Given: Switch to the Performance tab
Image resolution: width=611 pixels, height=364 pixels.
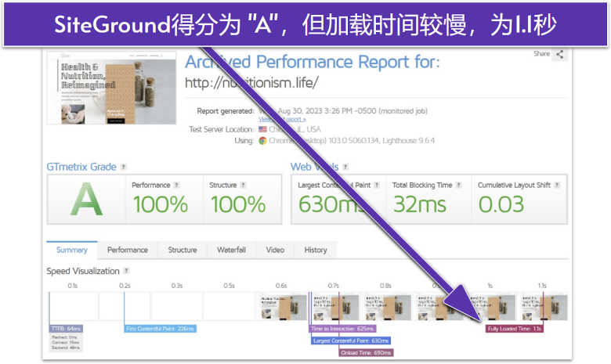Looking at the screenshot, I should 128,250.
